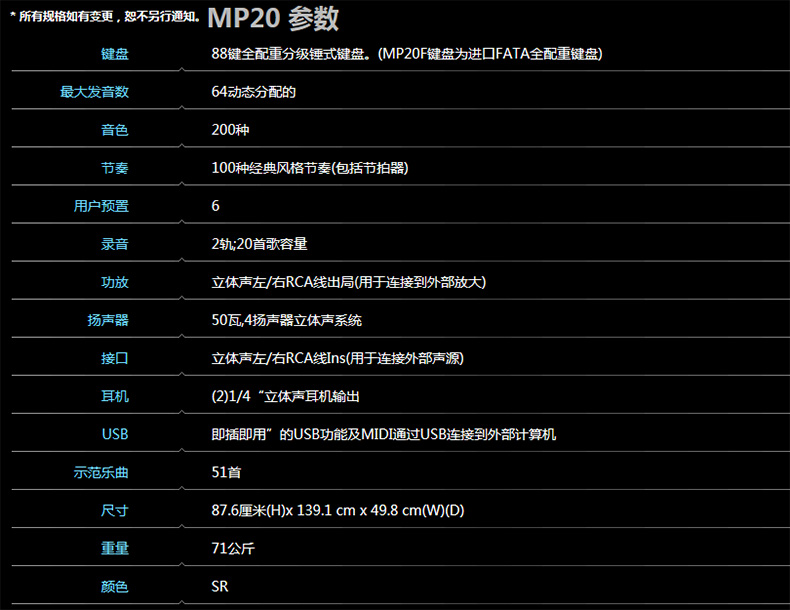The height and width of the screenshot is (610, 790).
Task: Click the '51首' value
Action: (226, 472)
